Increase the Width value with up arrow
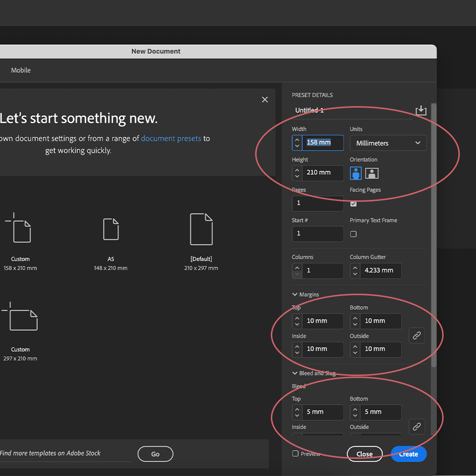Viewport: 476px width, 476px height. [297, 139]
